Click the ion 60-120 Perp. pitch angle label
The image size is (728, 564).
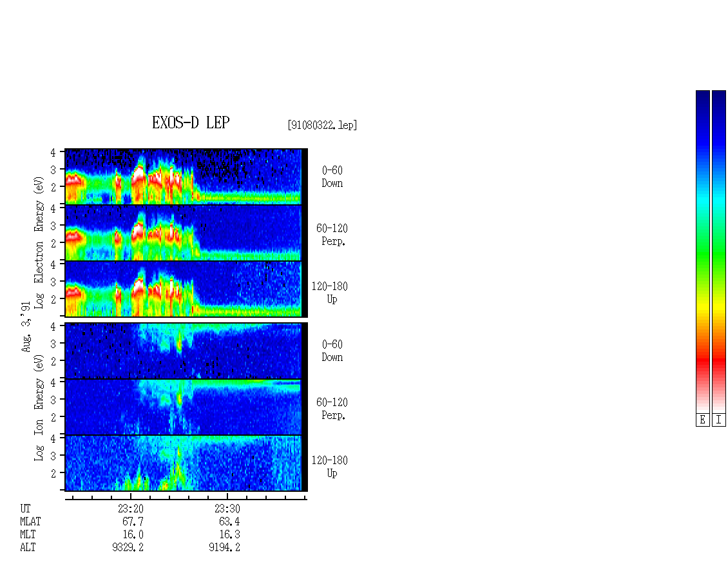(332, 409)
